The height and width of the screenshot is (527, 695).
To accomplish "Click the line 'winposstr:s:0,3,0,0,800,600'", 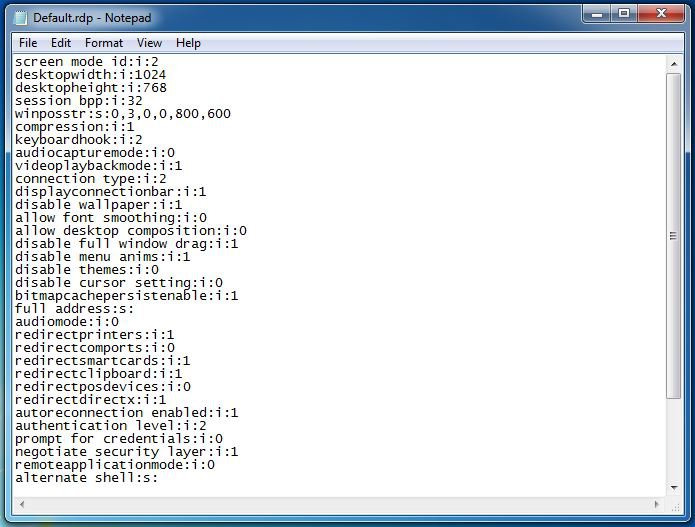I will [122, 113].
